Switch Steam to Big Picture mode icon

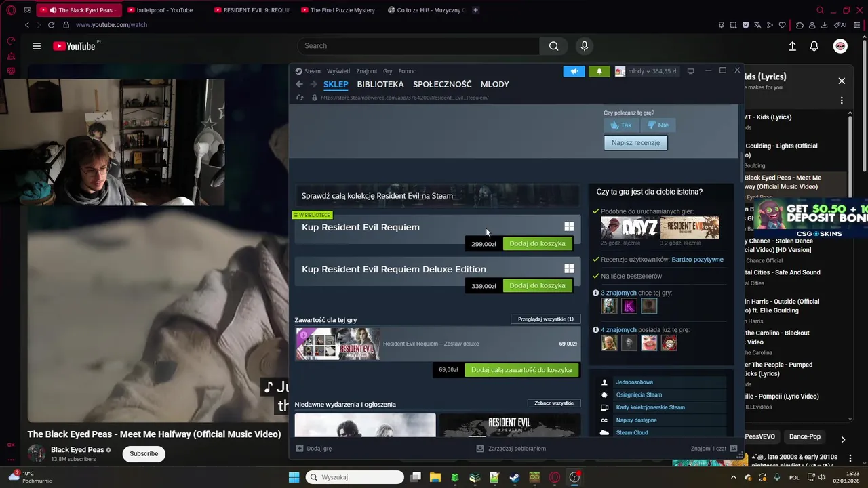click(690, 71)
